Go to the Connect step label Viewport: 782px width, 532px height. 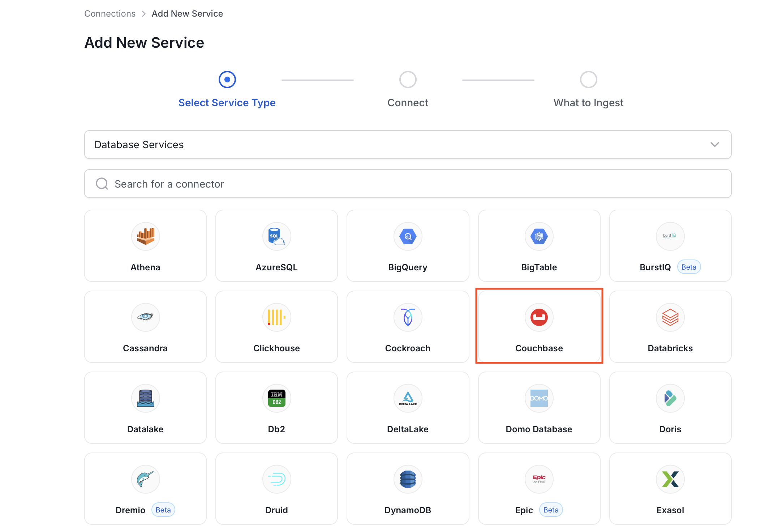tap(408, 103)
